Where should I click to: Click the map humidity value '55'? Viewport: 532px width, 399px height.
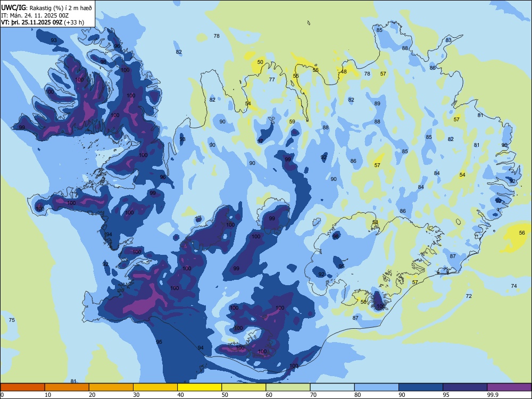[x=296, y=76]
